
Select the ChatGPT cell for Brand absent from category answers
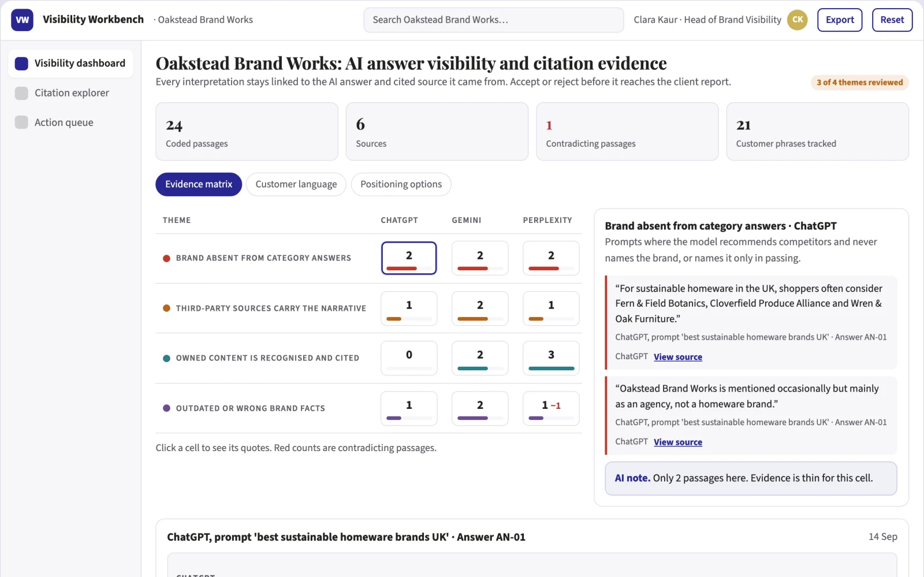[x=409, y=258]
